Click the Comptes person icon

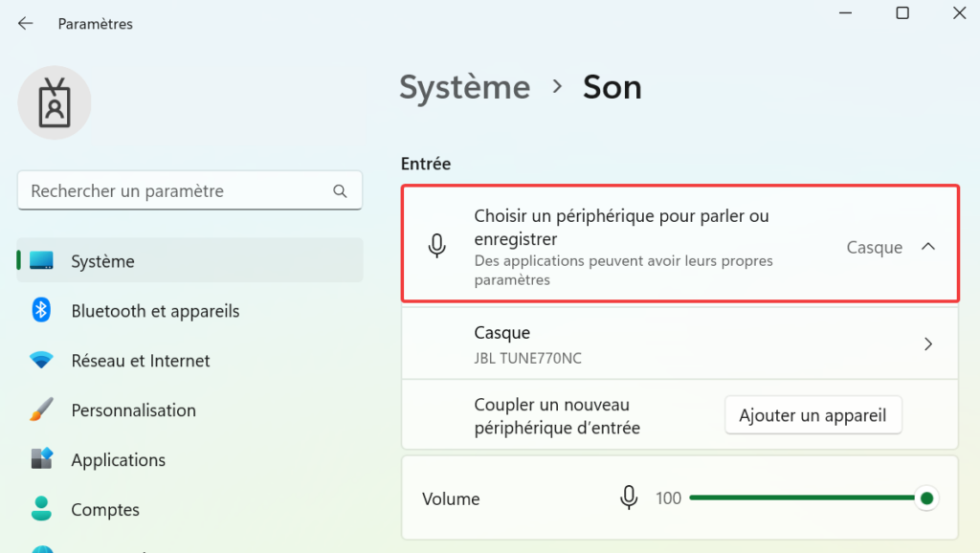tap(41, 509)
